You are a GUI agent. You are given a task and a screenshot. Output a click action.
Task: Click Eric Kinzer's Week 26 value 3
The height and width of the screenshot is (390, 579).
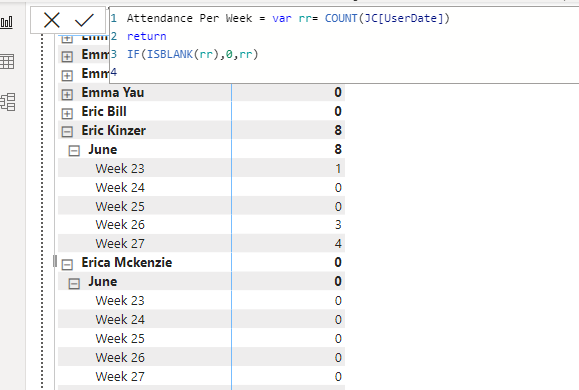pyautogui.click(x=338, y=225)
